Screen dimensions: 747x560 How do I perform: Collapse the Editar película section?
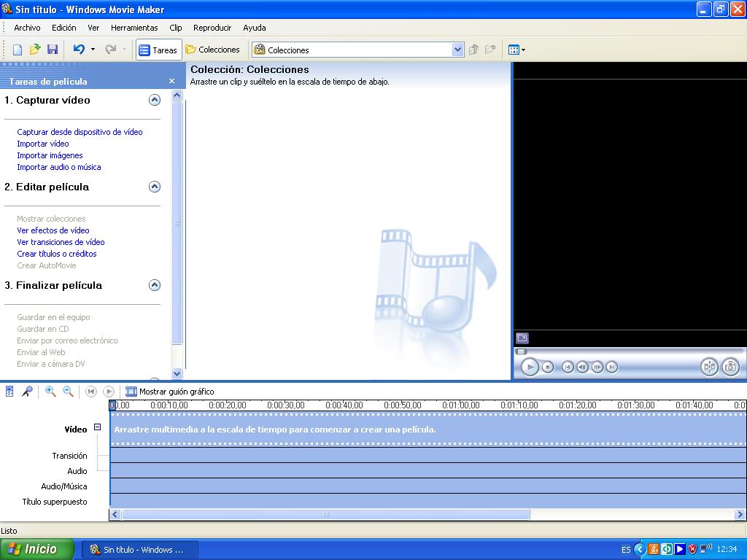[x=155, y=187]
